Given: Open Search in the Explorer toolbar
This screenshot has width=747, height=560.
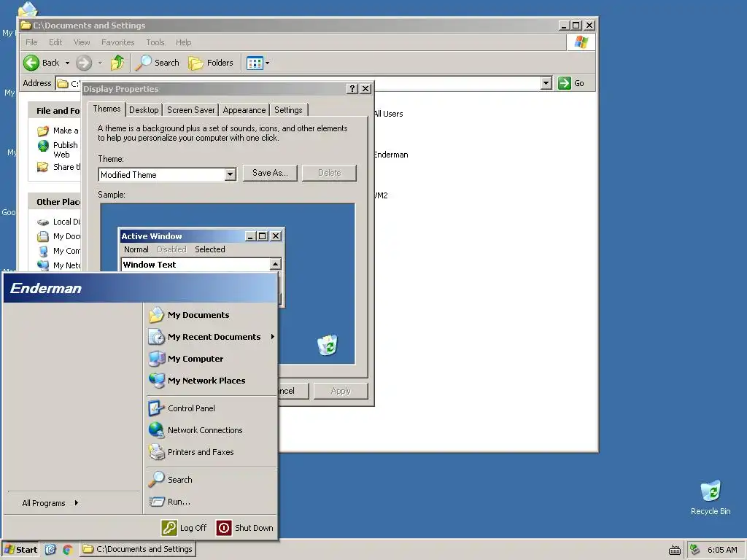Looking at the screenshot, I should click(x=158, y=63).
